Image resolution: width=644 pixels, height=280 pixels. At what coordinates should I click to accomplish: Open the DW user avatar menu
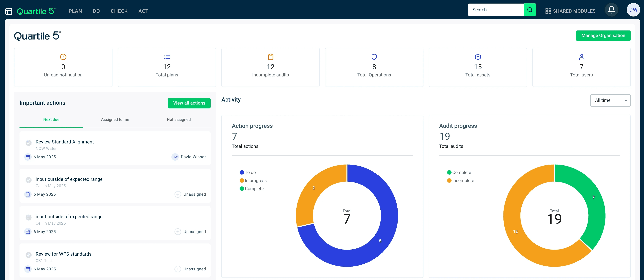633,10
